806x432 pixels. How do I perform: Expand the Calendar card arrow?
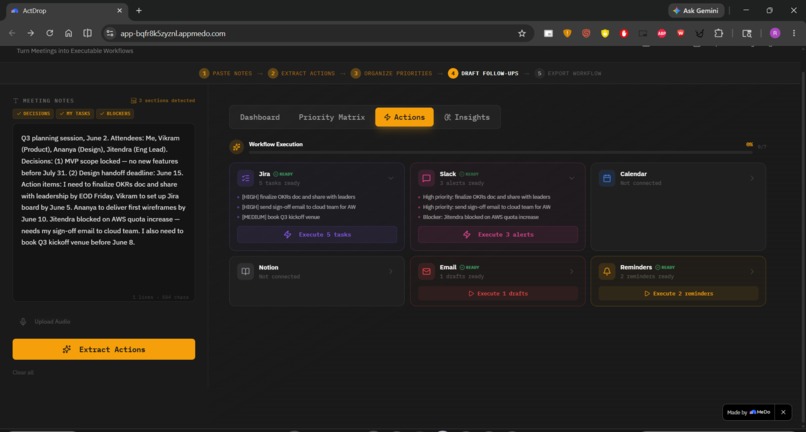point(752,178)
